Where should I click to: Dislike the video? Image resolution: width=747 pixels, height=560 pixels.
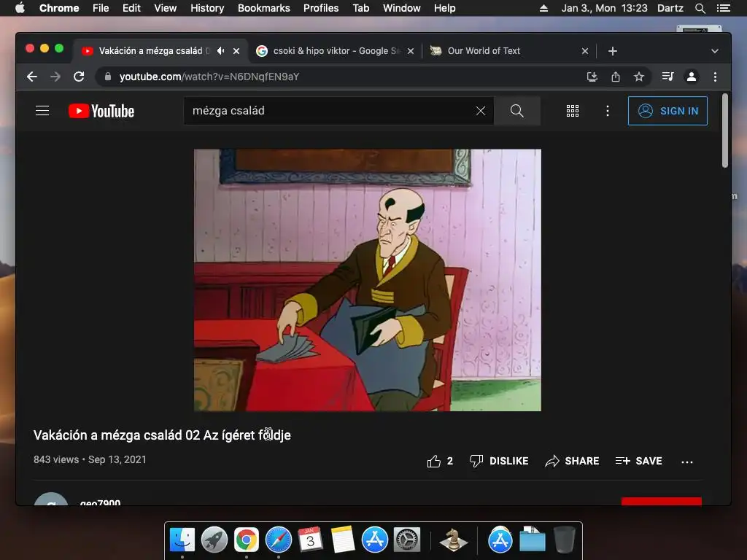499,461
